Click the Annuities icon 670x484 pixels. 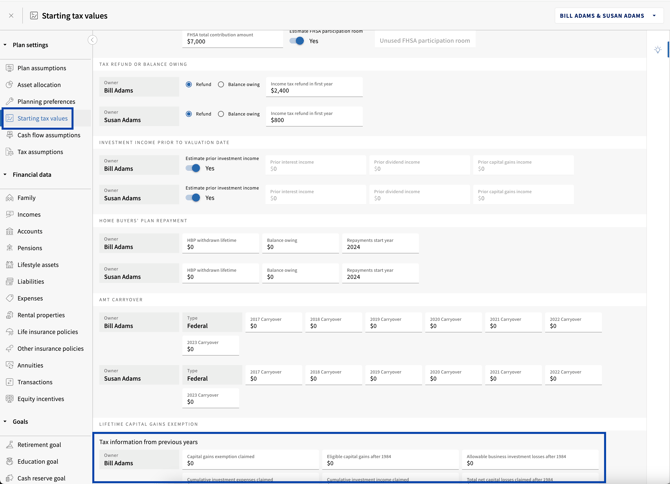[x=9, y=365]
